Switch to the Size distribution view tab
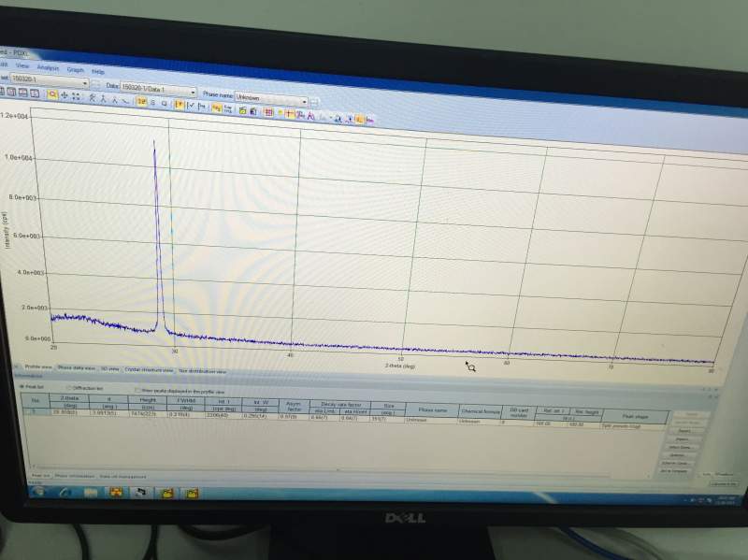The width and height of the screenshot is (748, 560). (202, 371)
